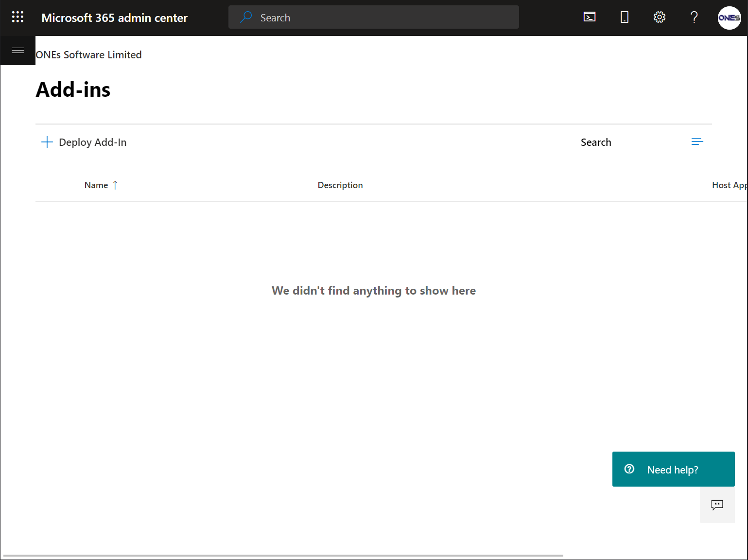The width and height of the screenshot is (748, 560).
Task: Open the filter lines icon beside Search
Action: (x=697, y=142)
